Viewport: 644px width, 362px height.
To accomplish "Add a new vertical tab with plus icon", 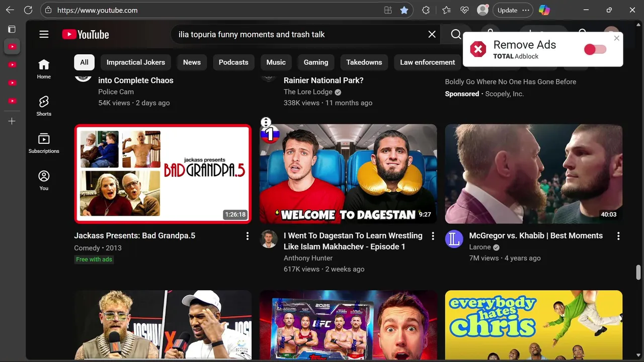I will [12, 121].
